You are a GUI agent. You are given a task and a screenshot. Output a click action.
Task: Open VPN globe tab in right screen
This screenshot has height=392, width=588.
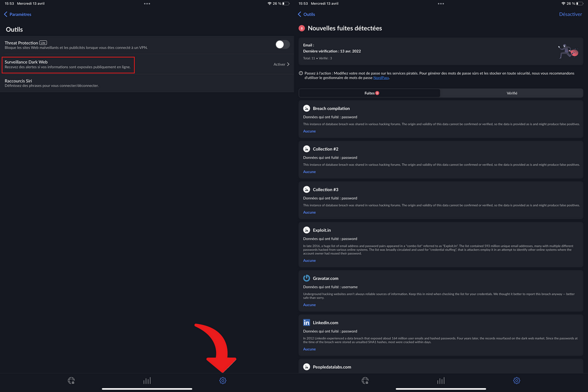pos(365,381)
